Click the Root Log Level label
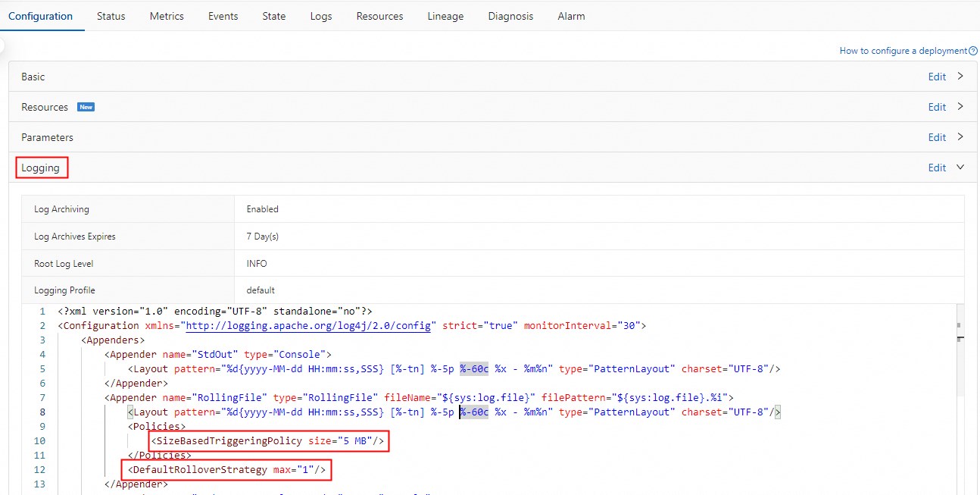The image size is (980, 495). (64, 264)
